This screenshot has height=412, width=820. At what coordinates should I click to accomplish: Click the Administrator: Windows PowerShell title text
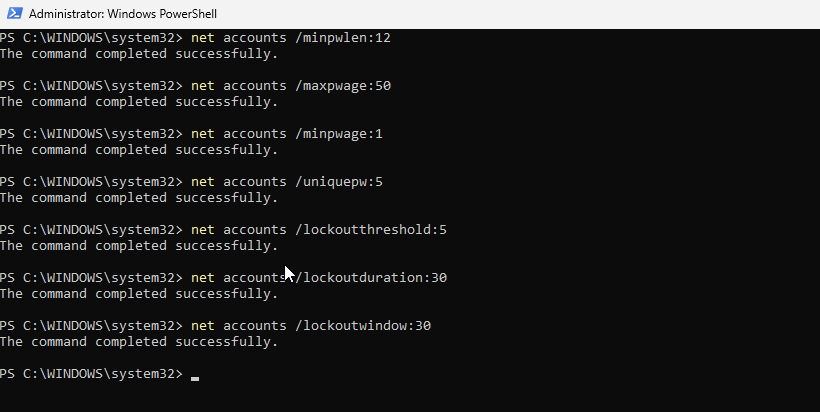point(123,14)
